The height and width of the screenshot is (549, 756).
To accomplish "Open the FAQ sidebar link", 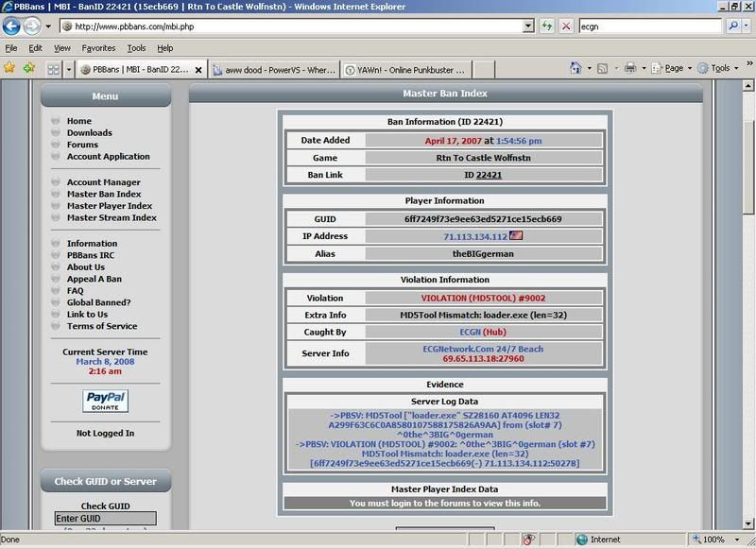I will point(76,291).
